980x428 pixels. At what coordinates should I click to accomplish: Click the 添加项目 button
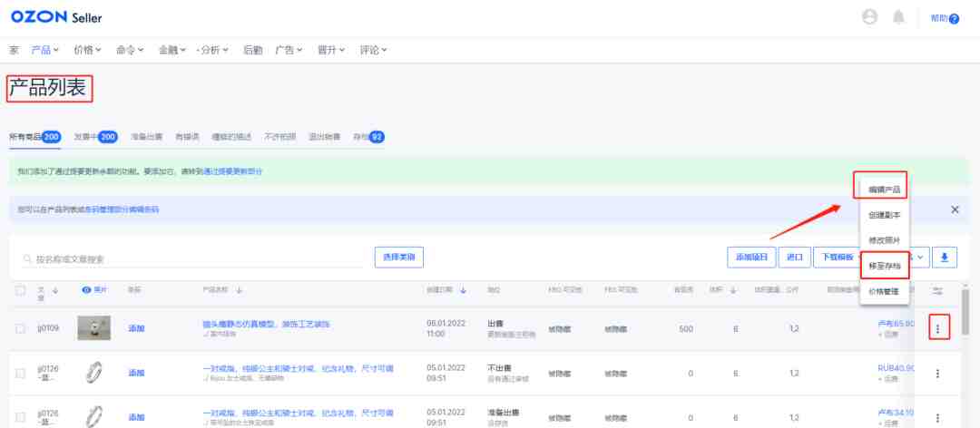coord(751,258)
